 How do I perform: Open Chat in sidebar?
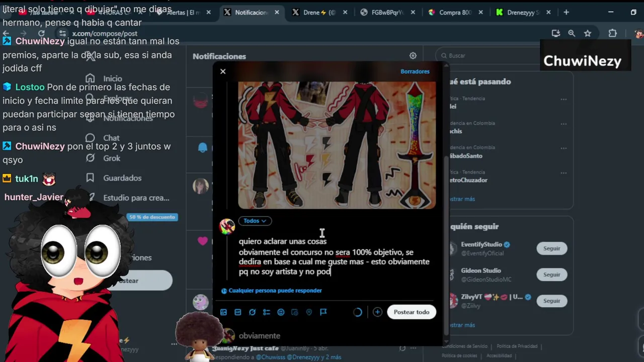tap(103, 138)
